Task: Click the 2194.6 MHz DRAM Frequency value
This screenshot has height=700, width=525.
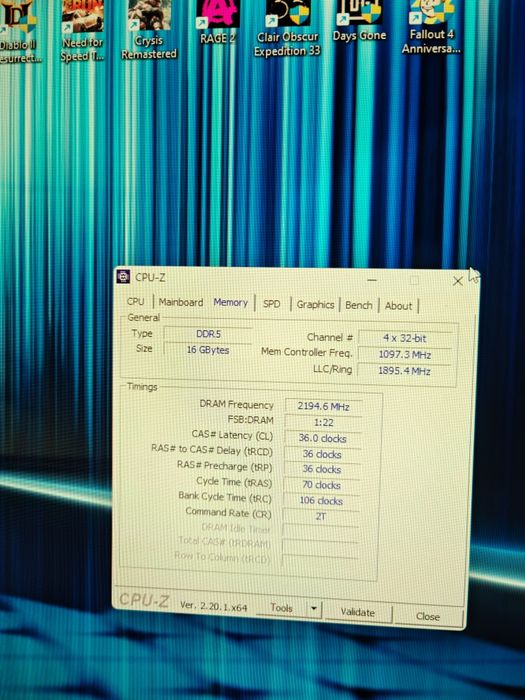Action: (323, 406)
